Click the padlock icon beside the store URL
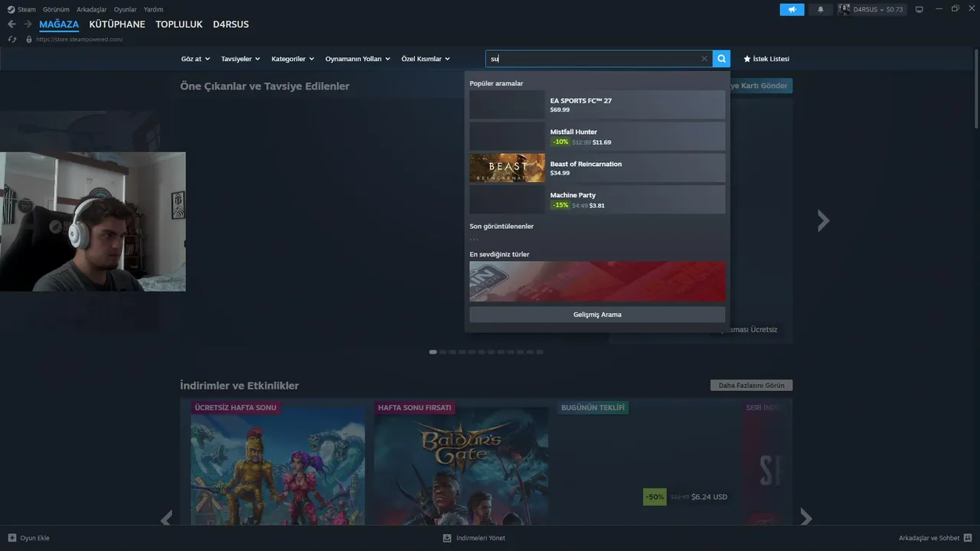Image resolution: width=980 pixels, height=551 pixels. [x=29, y=39]
